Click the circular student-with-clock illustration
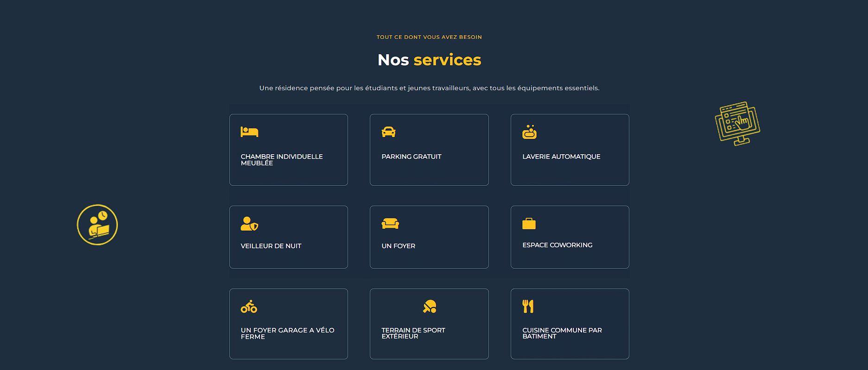Image resolution: width=868 pixels, height=370 pixels. point(97,225)
